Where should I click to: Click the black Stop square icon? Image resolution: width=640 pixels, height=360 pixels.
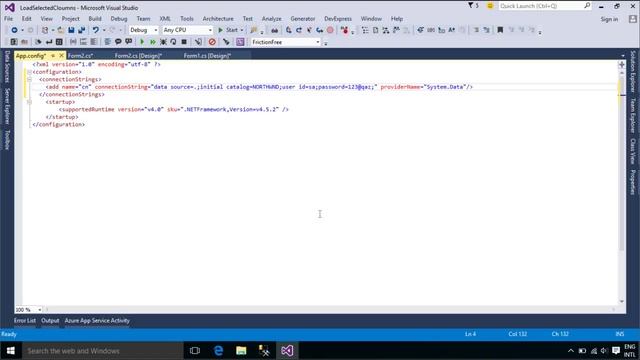184,42
